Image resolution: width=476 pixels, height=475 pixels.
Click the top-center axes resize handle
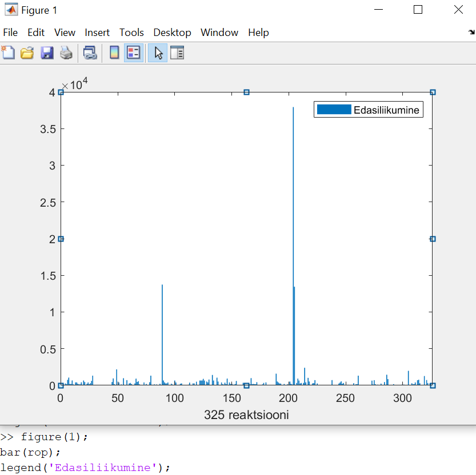(247, 92)
